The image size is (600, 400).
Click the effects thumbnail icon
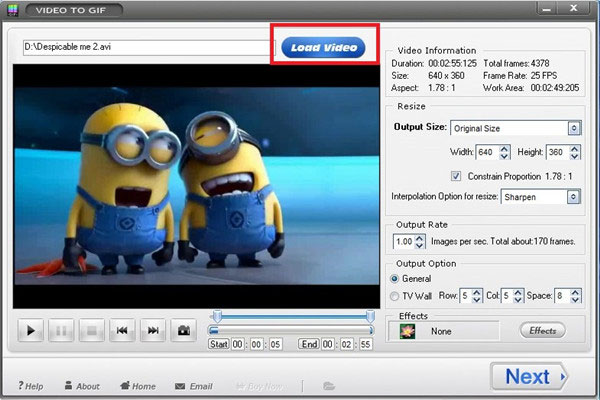click(x=407, y=330)
